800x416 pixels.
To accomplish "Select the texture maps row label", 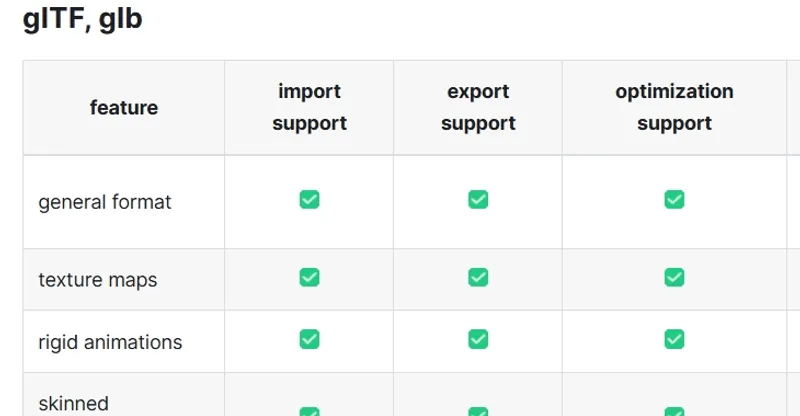I will click(x=97, y=280).
